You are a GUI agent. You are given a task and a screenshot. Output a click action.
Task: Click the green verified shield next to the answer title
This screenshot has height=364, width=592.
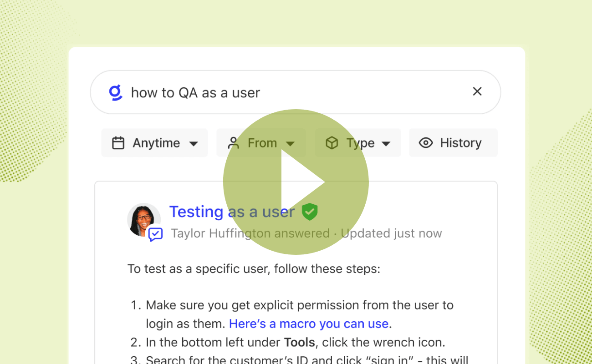pos(310,212)
